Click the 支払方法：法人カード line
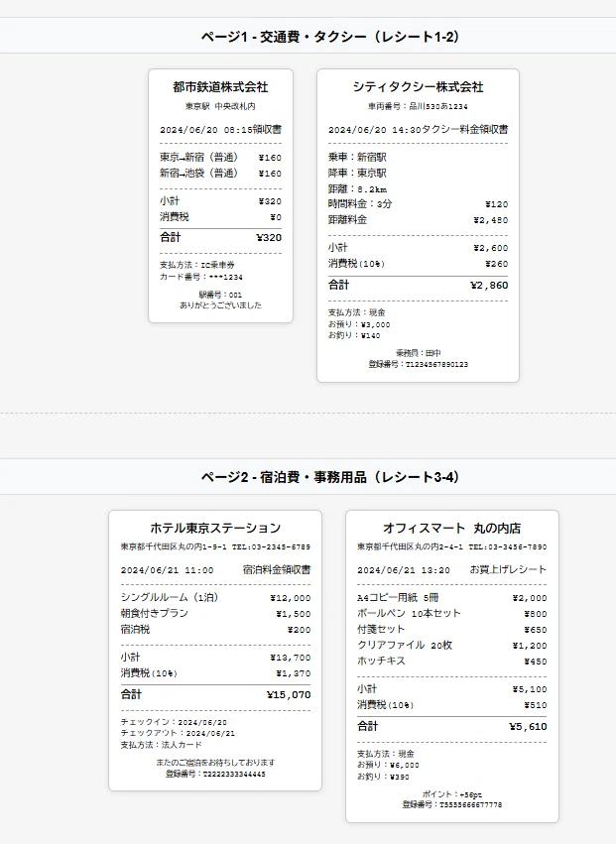This screenshot has height=844, width=616. (162, 745)
